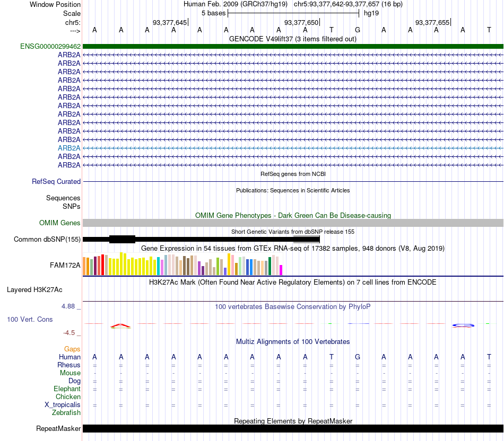Click the 93,377,655 position marker

433,22
